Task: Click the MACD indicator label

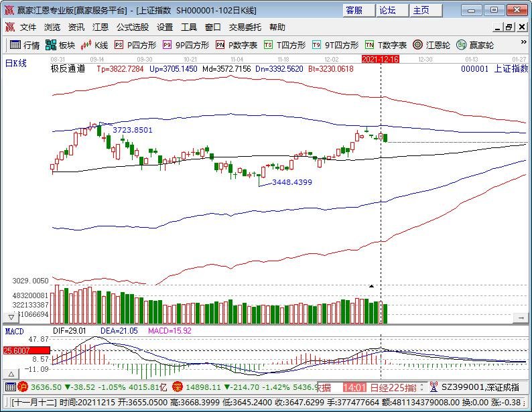Action: pos(14,332)
